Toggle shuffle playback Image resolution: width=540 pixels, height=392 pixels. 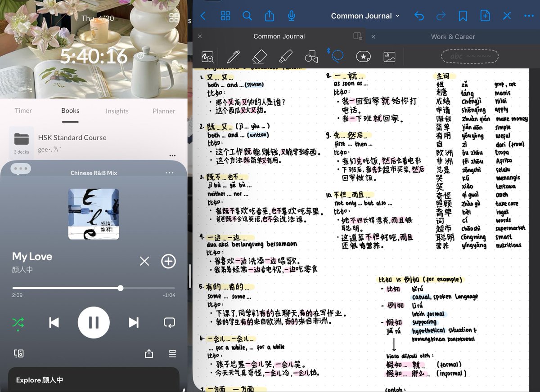coord(18,323)
